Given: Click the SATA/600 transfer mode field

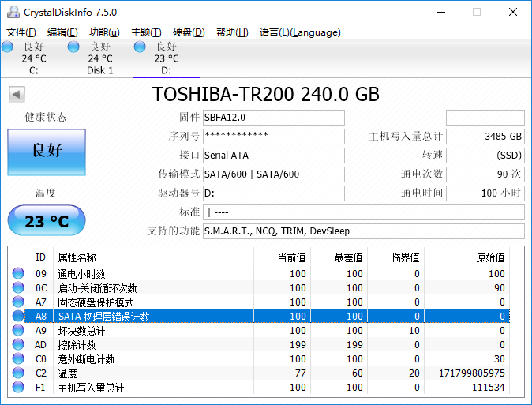Looking at the screenshot, I should click(274, 174).
